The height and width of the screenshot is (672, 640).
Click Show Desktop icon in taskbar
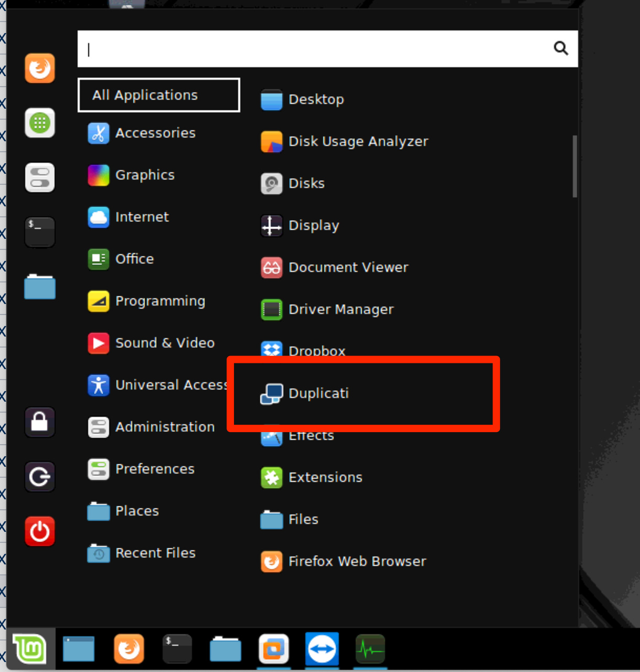coord(79,649)
